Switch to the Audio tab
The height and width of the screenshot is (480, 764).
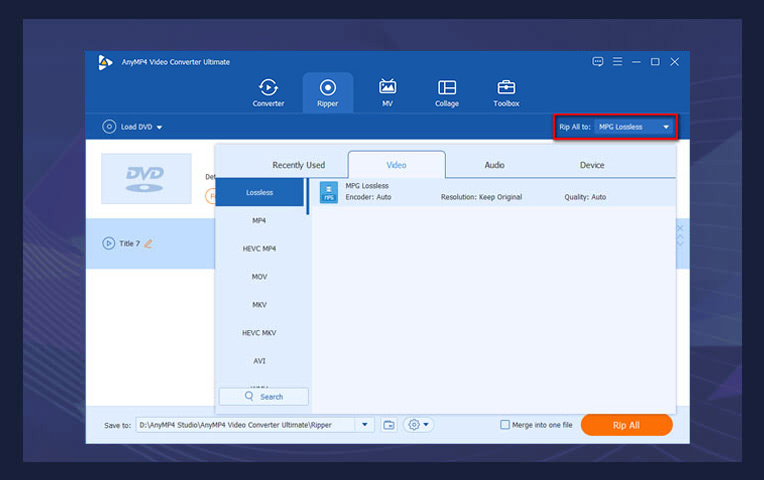click(x=494, y=165)
